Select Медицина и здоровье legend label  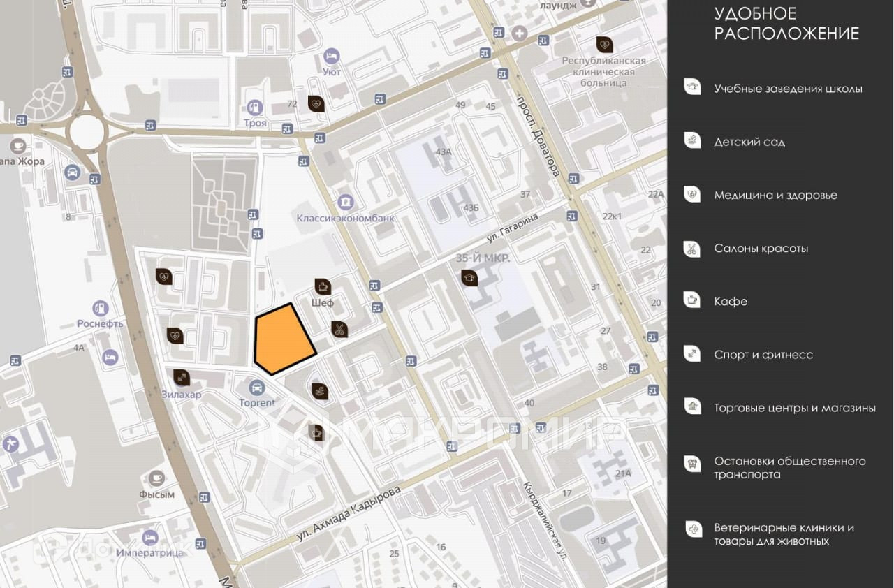pyautogui.click(x=775, y=195)
